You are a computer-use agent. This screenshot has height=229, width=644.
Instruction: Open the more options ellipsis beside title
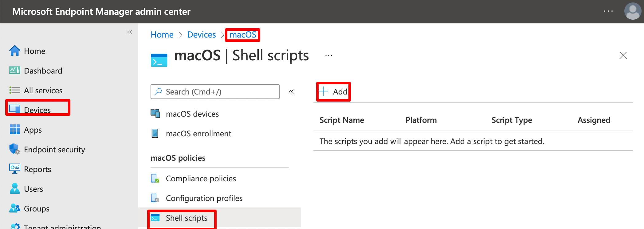[x=329, y=56]
